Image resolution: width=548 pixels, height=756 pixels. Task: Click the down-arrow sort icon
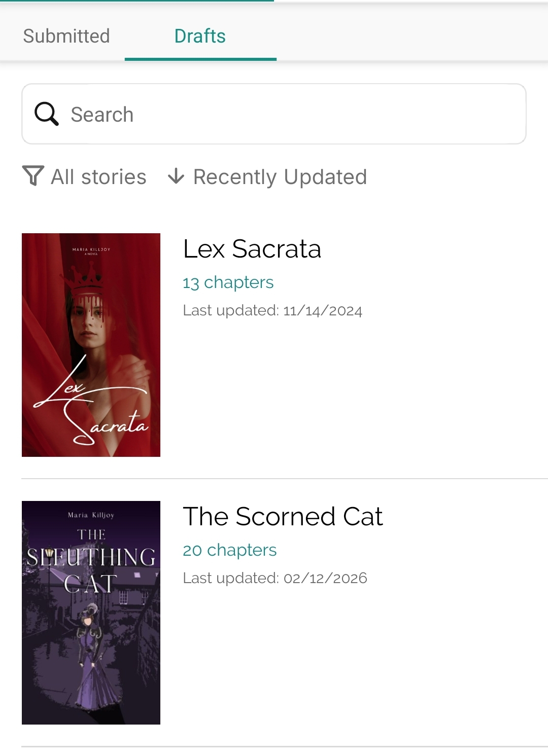click(176, 176)
